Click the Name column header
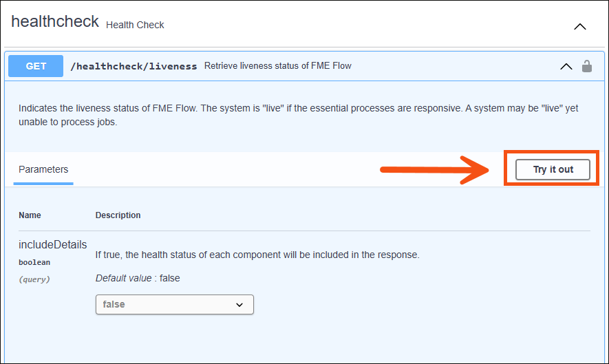The width and height of the screenshot is (609, 364). pyautogui.click(x=30, y=215)
